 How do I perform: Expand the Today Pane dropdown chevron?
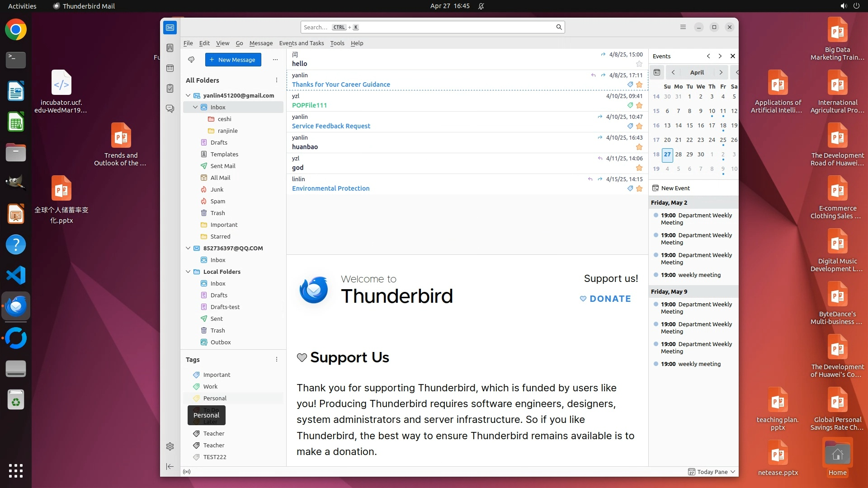pos(733,472)
